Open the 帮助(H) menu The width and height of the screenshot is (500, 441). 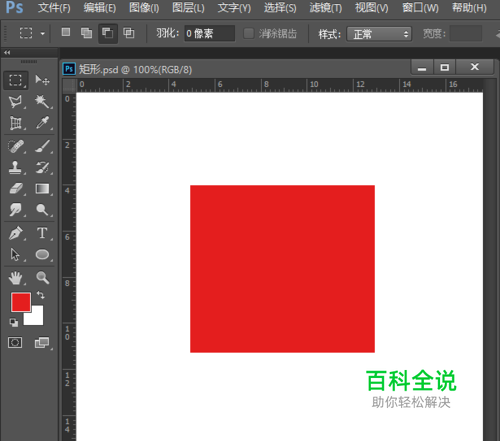click(x=469, y=7)
